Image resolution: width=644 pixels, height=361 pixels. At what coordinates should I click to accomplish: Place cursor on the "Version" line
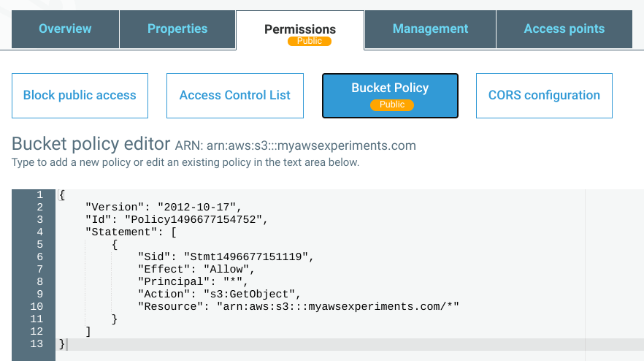[164, 207]
